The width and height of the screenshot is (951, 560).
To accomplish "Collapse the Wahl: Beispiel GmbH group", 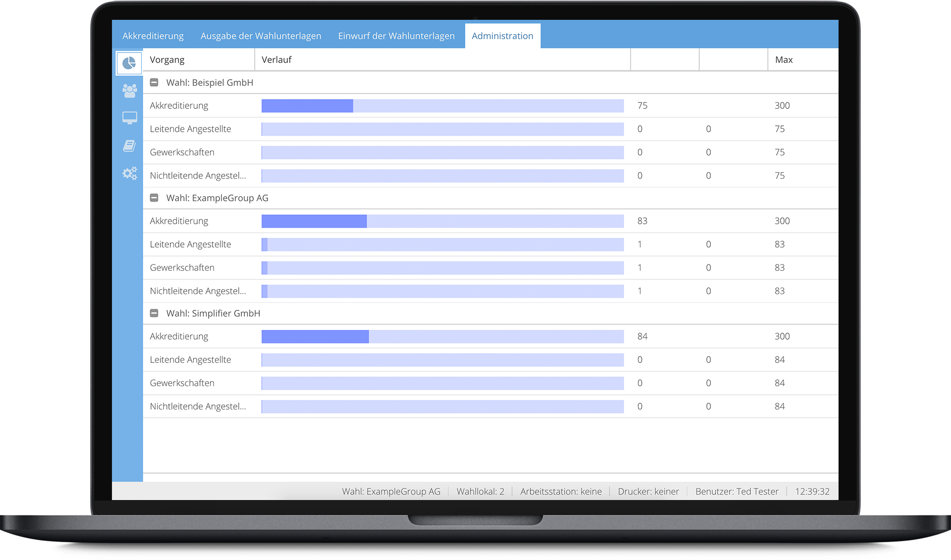I will point(154,83).
